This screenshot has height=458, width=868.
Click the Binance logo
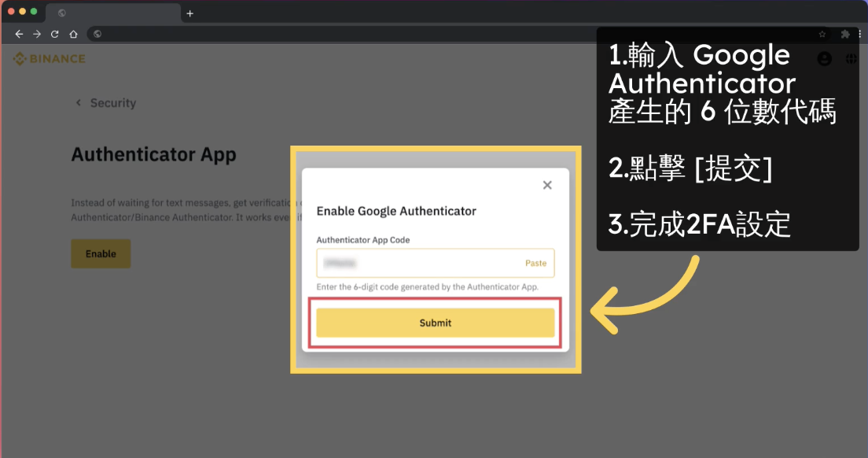(x=50, y=59)
